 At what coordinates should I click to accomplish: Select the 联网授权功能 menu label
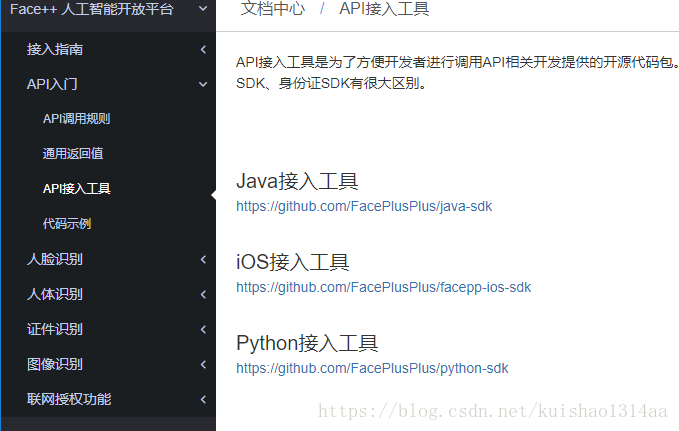(69, 399)
